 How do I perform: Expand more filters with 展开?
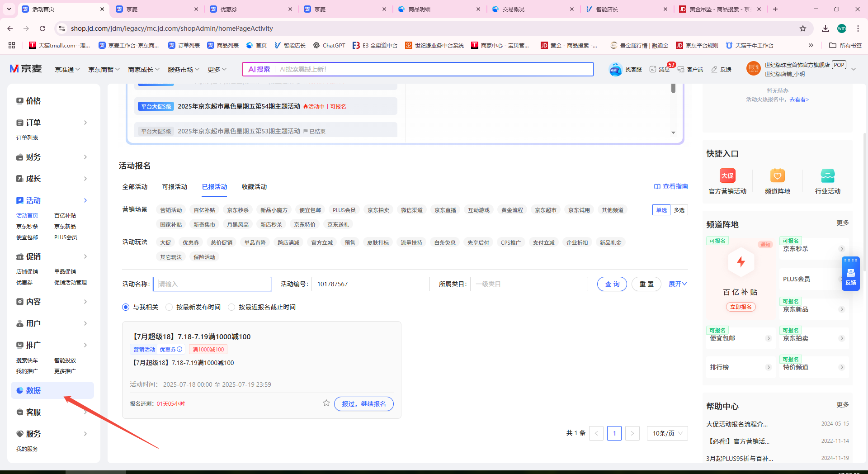[x=677, y=284]
